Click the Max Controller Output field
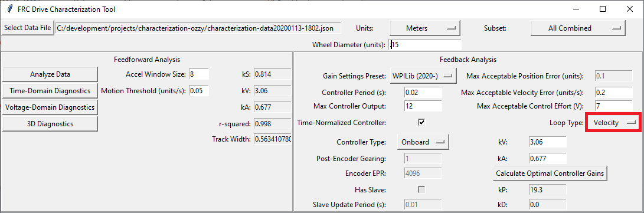 click(423, 106)
